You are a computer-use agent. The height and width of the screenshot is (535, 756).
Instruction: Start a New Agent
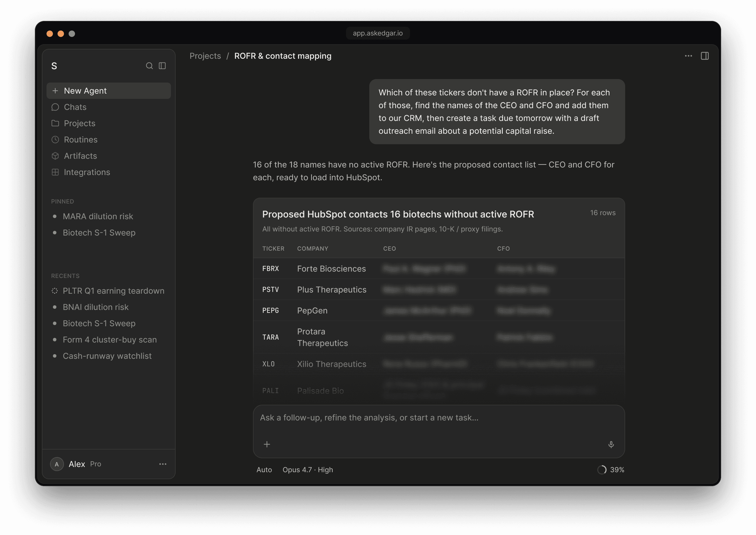coord(109,91)
